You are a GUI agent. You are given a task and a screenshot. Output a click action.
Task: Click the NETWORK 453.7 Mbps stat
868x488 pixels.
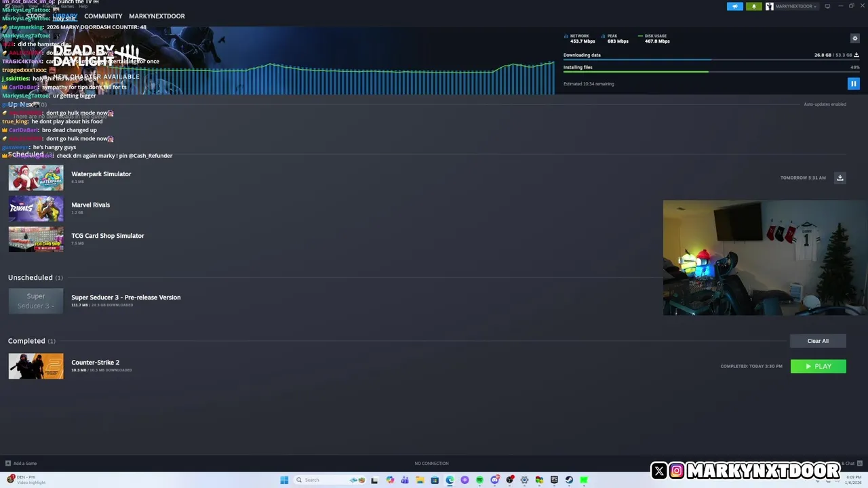point(580,39)
